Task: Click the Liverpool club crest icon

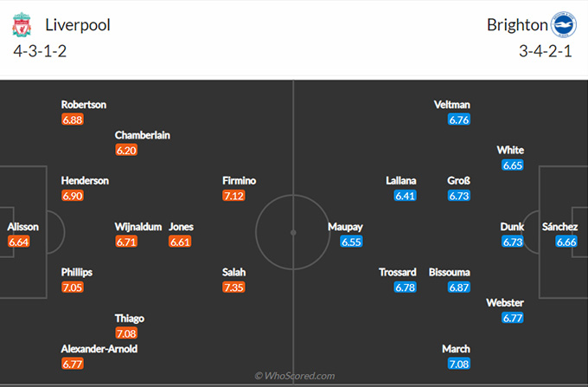Action: point(22,25)
